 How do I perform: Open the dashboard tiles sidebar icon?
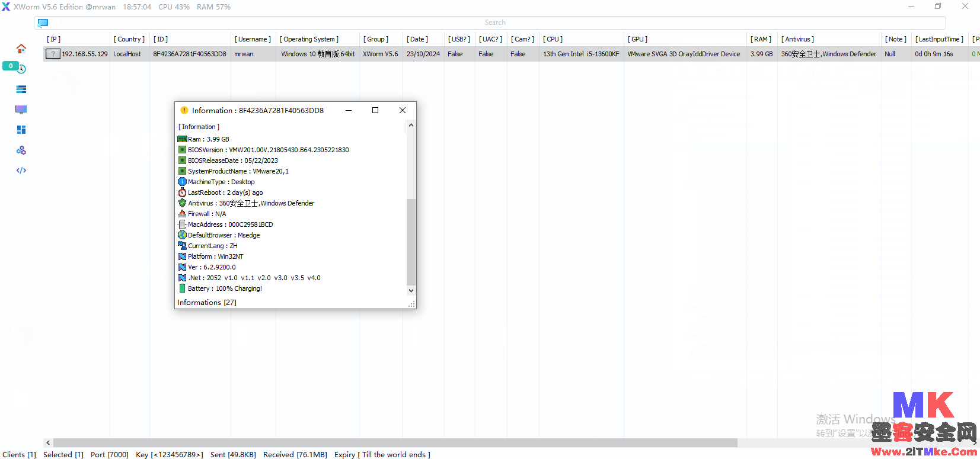21,130
